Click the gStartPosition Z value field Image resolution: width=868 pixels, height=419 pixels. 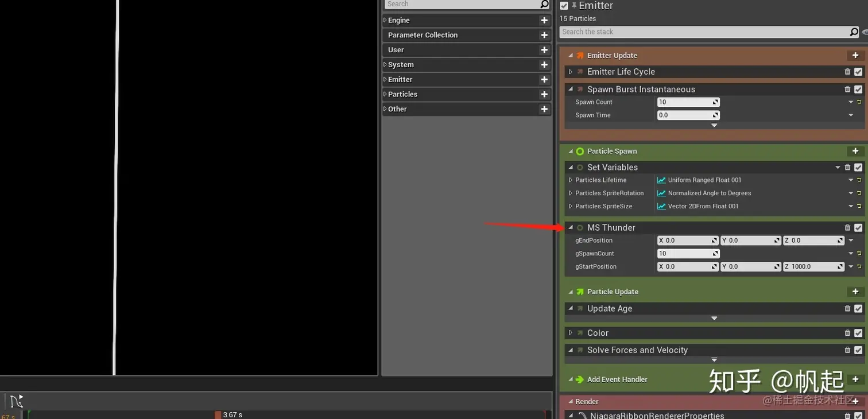click(x=813, y=267)
